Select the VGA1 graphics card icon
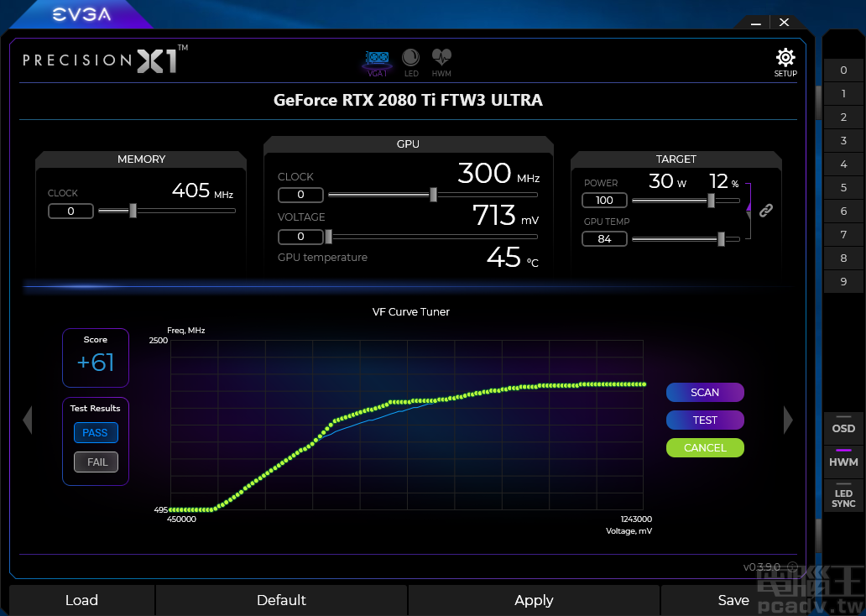 (x=378, y=62)
